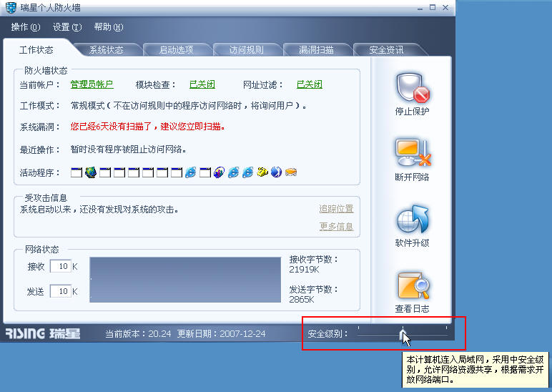Image resolution: width=552 pixels, height=392 pixels.
Task: Click 系统启动以来，还没有发现对系统的攻击 text
Action: click(99, 210)
